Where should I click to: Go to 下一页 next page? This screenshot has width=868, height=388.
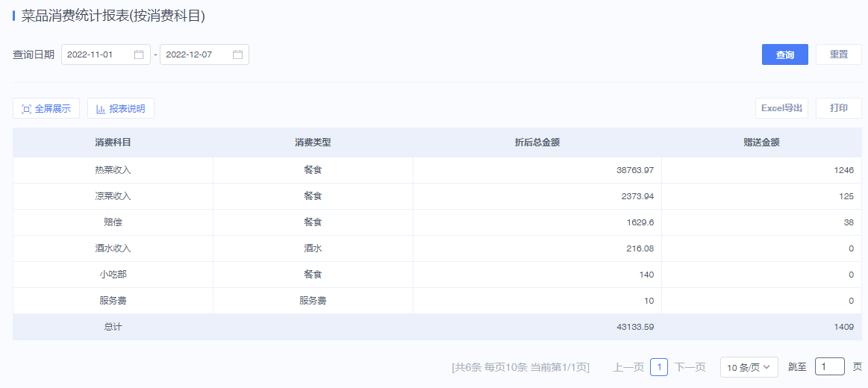pyautogui.click(x=690, y=367)
